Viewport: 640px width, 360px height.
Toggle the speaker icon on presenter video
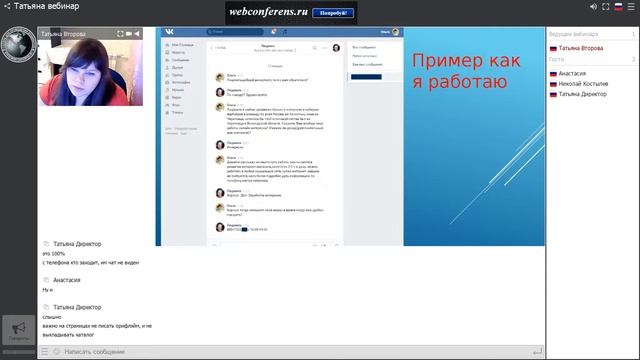click(x=137, y=34)
